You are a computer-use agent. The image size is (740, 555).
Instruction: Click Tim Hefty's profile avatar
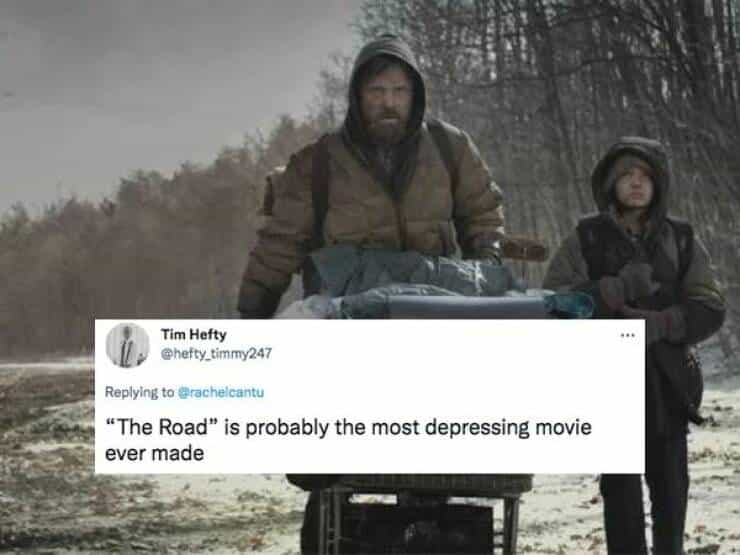(127, 345)
